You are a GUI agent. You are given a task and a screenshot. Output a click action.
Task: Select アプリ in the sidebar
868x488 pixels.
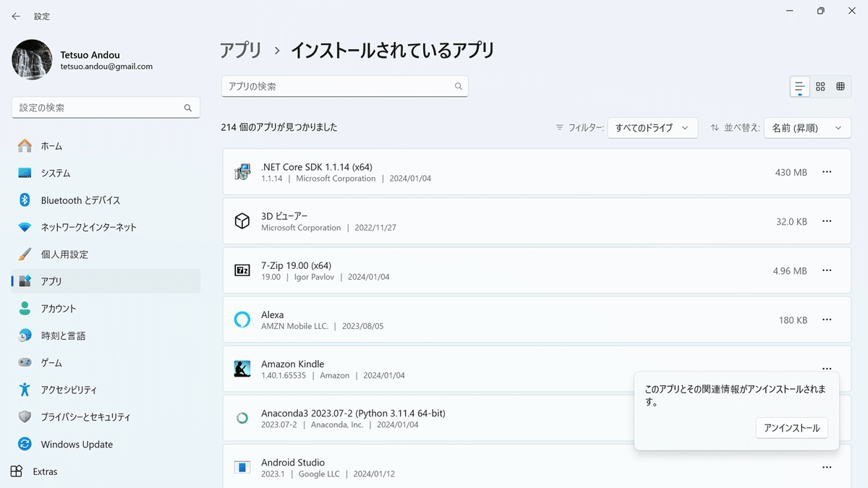point(106,281)
